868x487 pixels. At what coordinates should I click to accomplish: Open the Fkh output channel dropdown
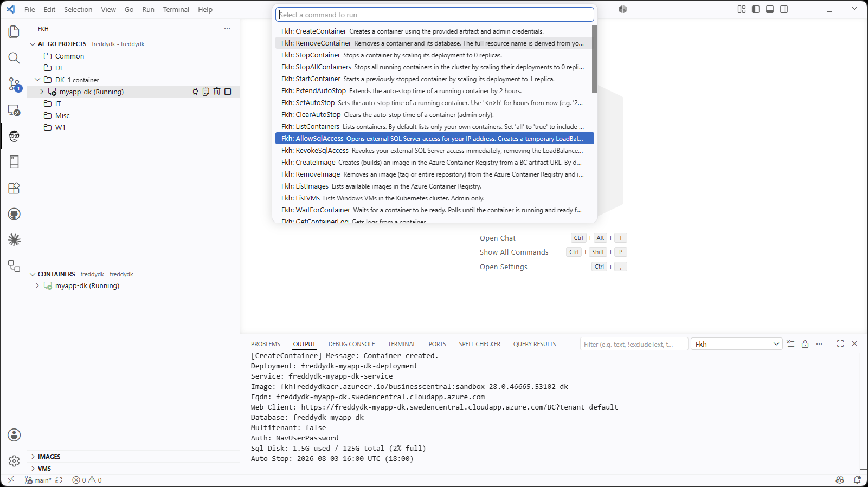pyautogui.click(x=737, y=344)
